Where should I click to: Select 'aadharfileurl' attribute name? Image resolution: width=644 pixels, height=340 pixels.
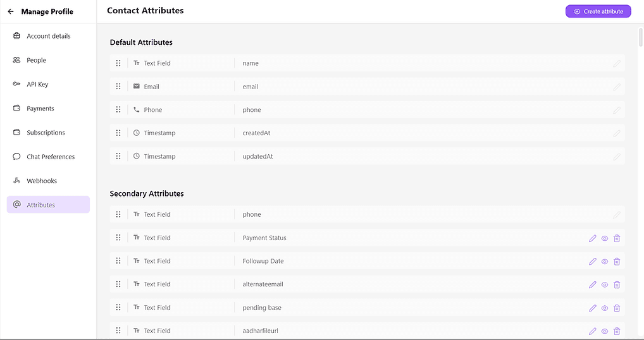click(260, 331)
